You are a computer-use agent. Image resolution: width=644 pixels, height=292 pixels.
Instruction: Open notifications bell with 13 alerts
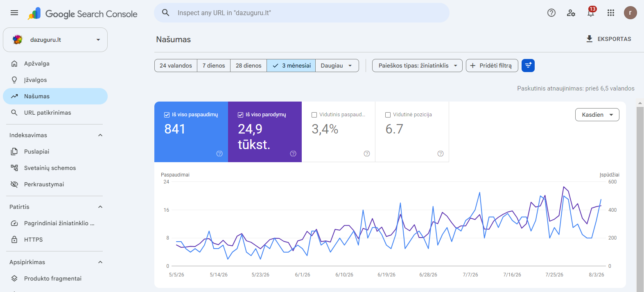591,12
